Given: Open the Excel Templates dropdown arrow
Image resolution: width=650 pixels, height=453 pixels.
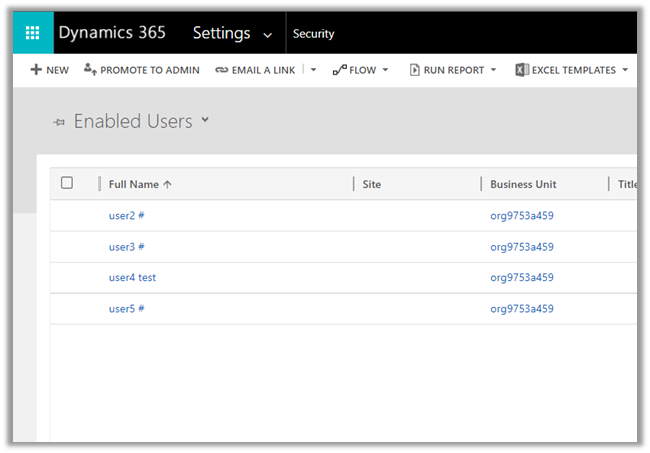Looking at the screenshot, I should point(625,70).
